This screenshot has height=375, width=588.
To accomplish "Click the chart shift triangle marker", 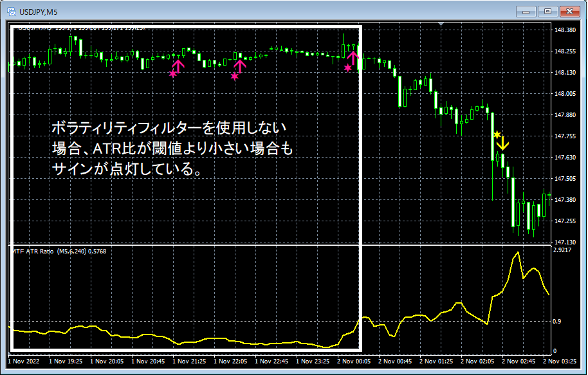I will (x=441, y=24).
